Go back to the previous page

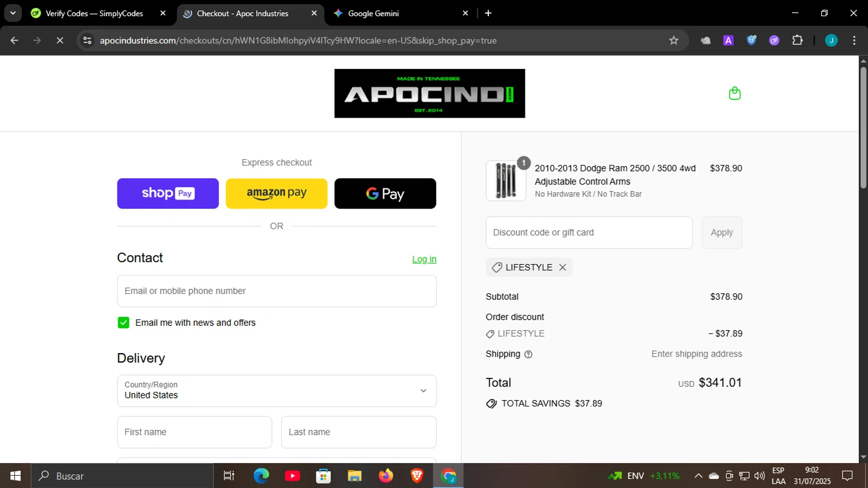(14, 41)
